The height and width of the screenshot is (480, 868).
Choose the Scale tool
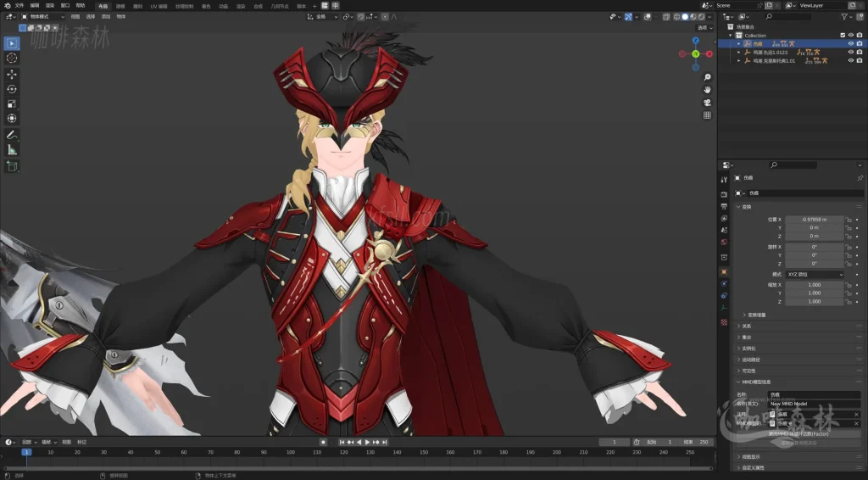12,103
